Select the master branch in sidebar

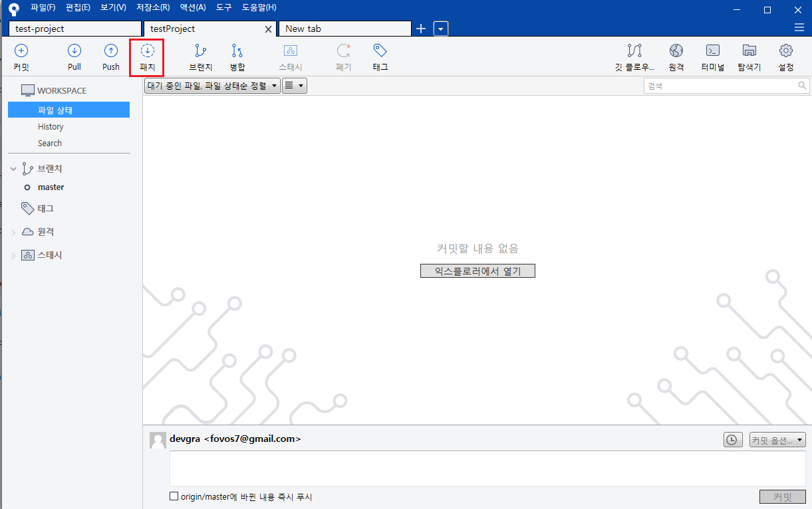tap(51, 187)
